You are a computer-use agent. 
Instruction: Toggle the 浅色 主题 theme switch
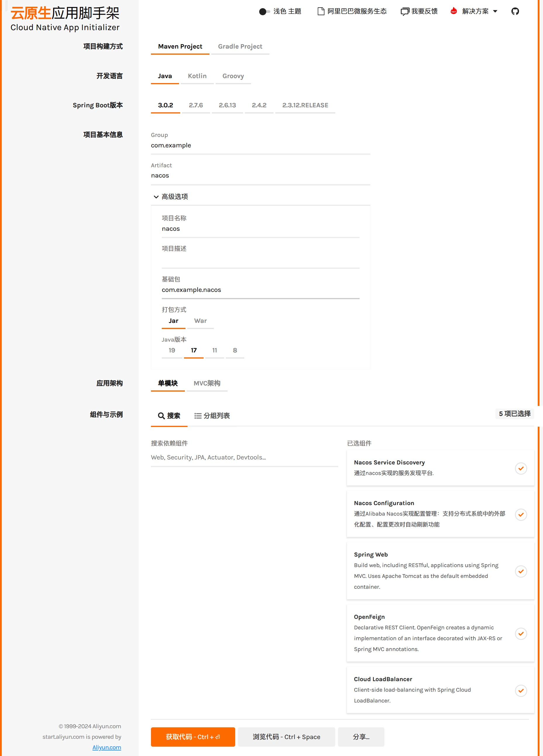[x=264, y=12]
